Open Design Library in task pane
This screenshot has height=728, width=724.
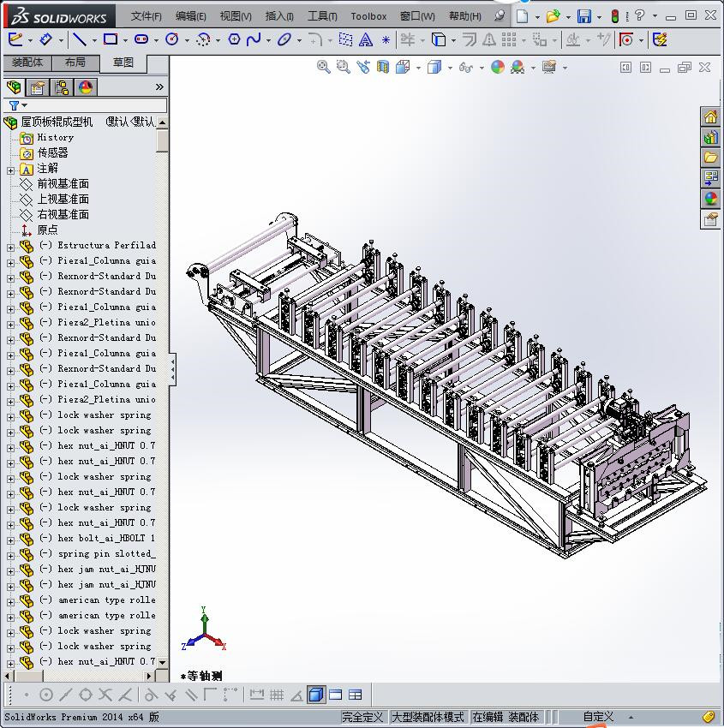tap(710, 137)
